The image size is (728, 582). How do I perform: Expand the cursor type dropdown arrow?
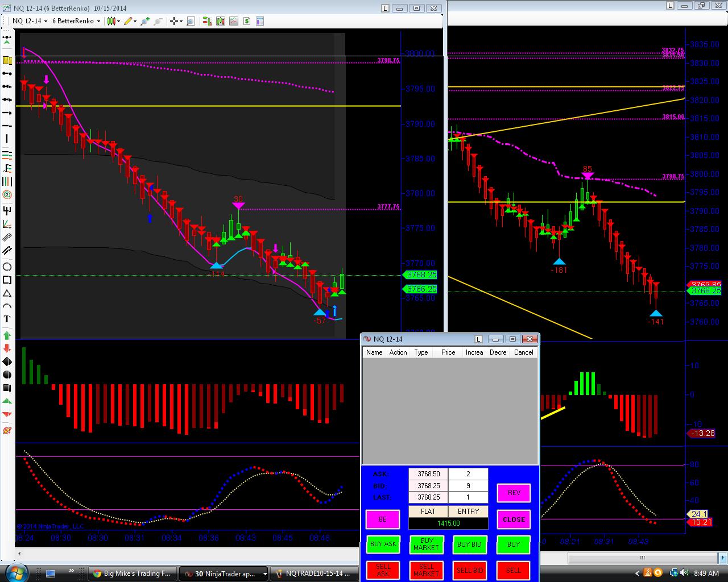click(x=181, y=21)
